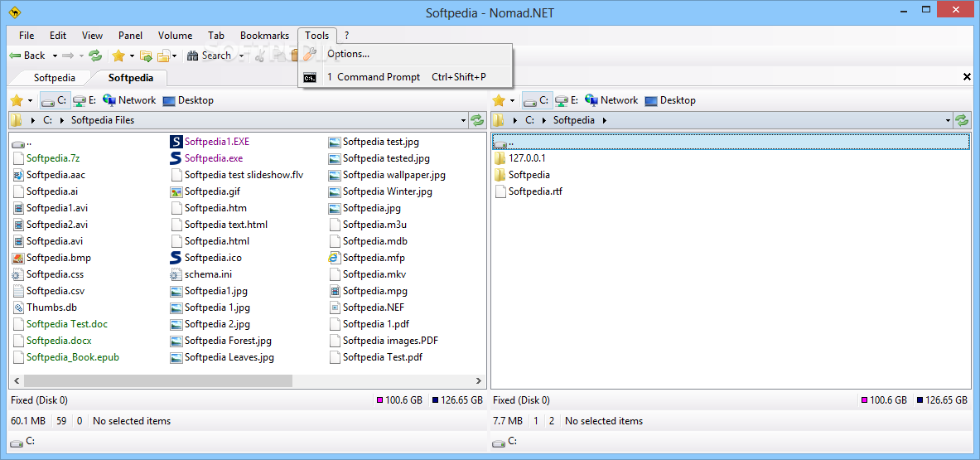Open the View menu
The width and height of the screenshot is (980, 460).
tap(93, 36)
